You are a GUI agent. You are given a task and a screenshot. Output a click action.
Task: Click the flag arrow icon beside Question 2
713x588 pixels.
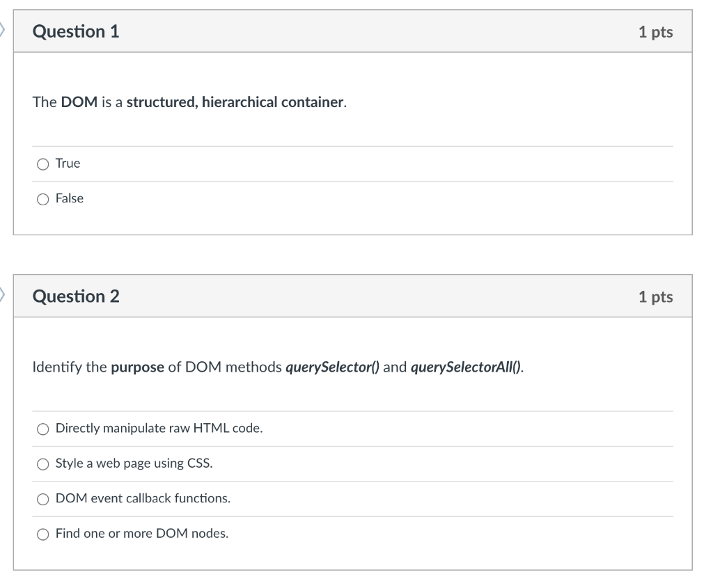pos(2,295)
